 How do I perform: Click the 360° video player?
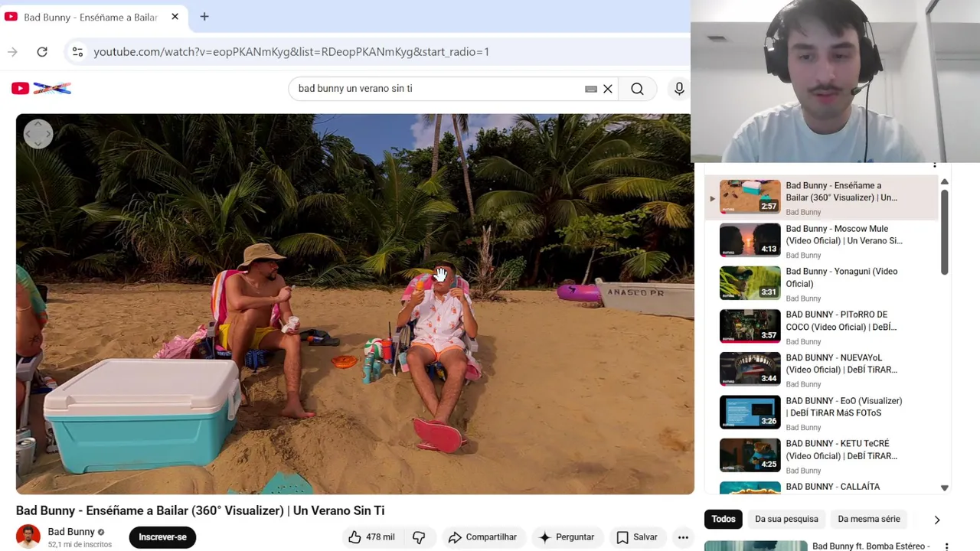355,304
